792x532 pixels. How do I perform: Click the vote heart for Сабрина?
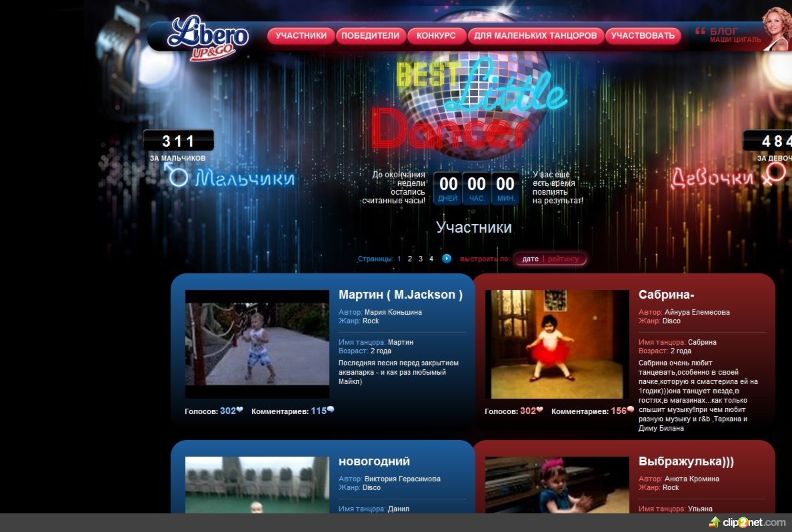539,410
